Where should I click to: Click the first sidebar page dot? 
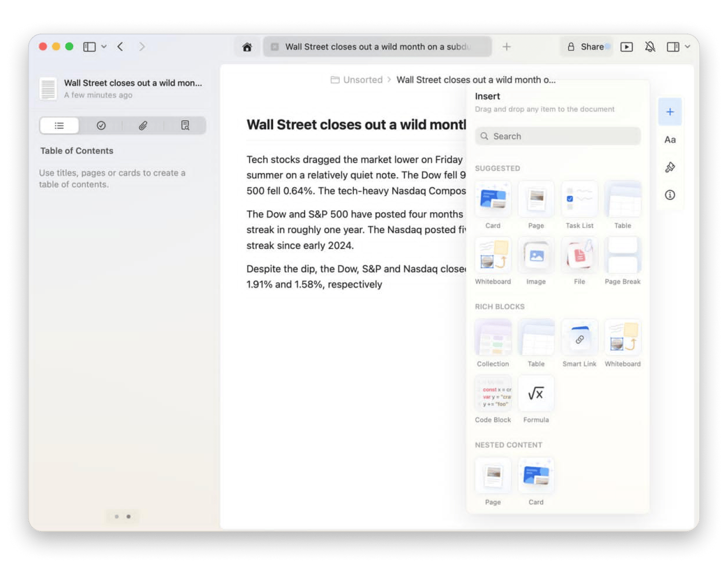[x=117, y=516]
